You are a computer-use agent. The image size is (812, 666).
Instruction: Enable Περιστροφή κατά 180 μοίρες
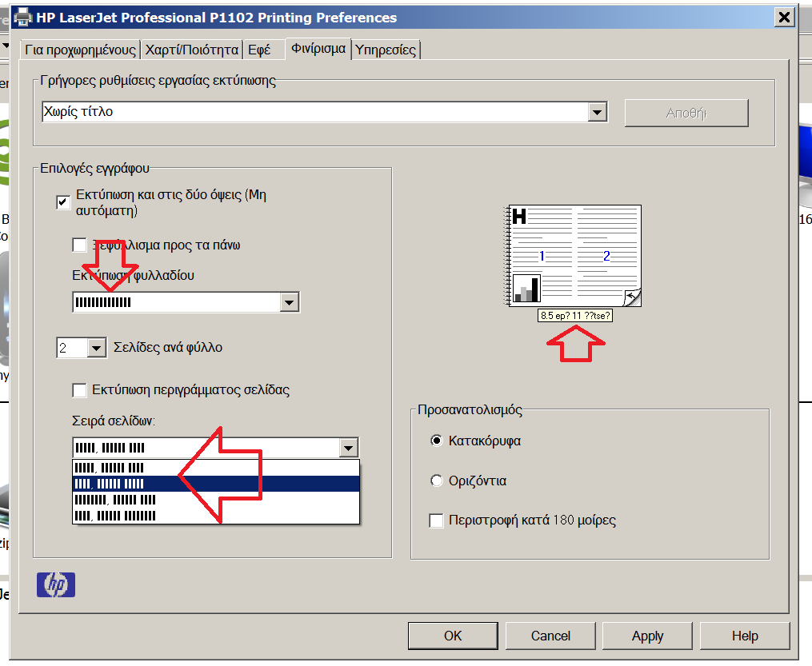point(436,520)
